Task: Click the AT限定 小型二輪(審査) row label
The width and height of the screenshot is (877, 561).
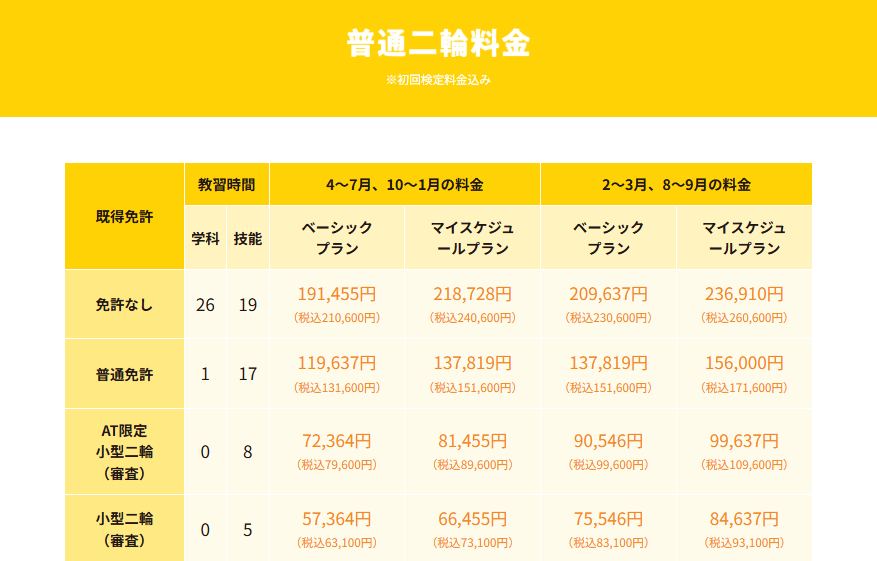Action: tap(124, 452)
